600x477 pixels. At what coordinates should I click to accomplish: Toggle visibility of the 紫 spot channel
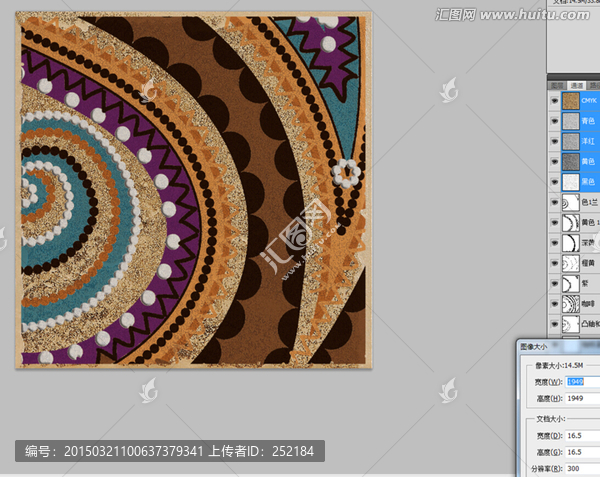[554, 283]
